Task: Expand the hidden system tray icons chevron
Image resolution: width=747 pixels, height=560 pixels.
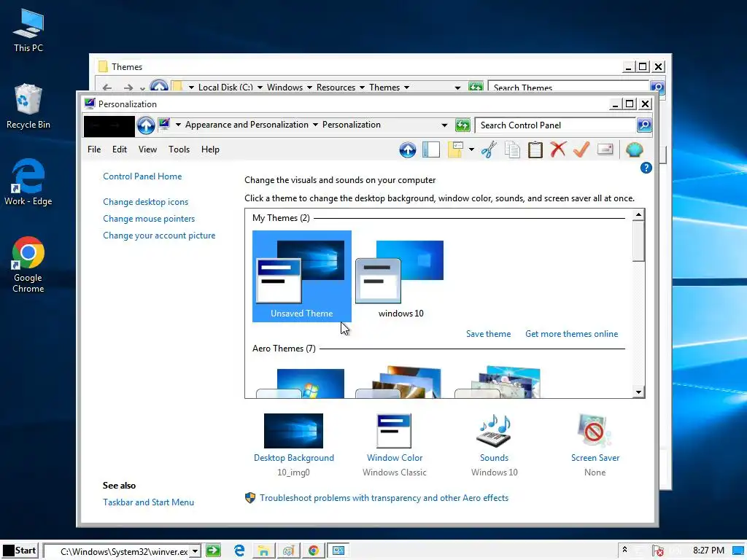Action: pyautogui.click(x=624, y=551)
